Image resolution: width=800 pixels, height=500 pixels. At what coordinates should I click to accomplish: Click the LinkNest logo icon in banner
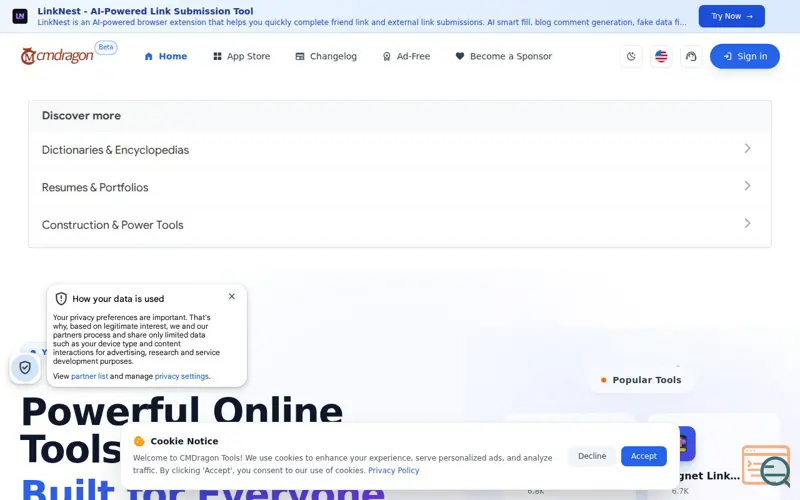click(20, 16)
